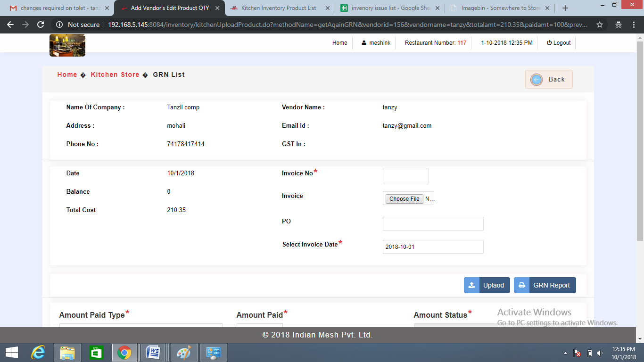Launch Internet Explorer from taskbar
Screen dimensions: 644x362
click(38, 353)
